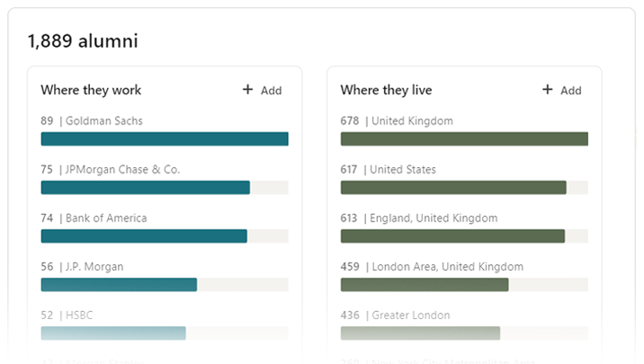
Task: Filter alumni by the J.P. Morgan bar
Action: [119, 284]
